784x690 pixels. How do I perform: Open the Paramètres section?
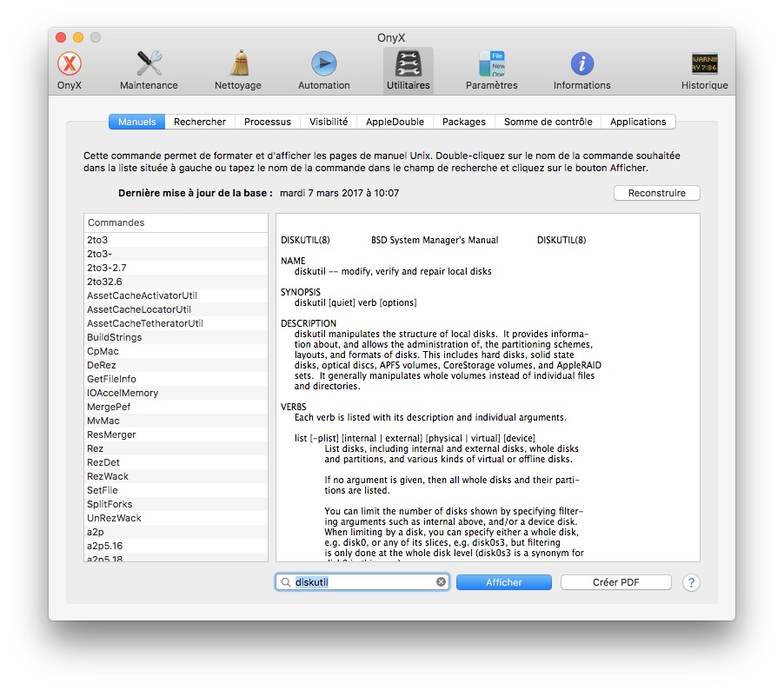pos(491,70)
